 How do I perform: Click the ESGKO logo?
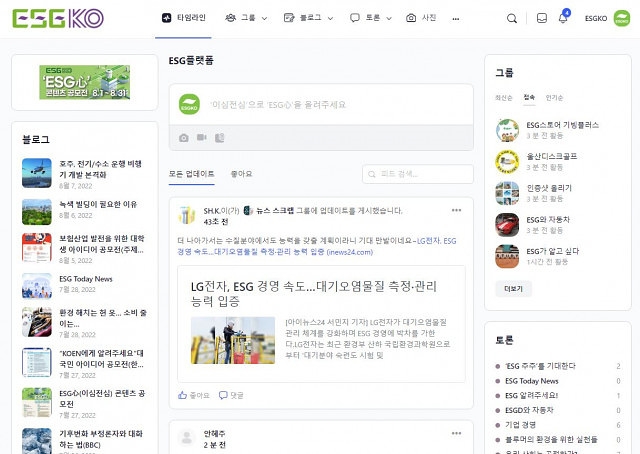(59, 18)
